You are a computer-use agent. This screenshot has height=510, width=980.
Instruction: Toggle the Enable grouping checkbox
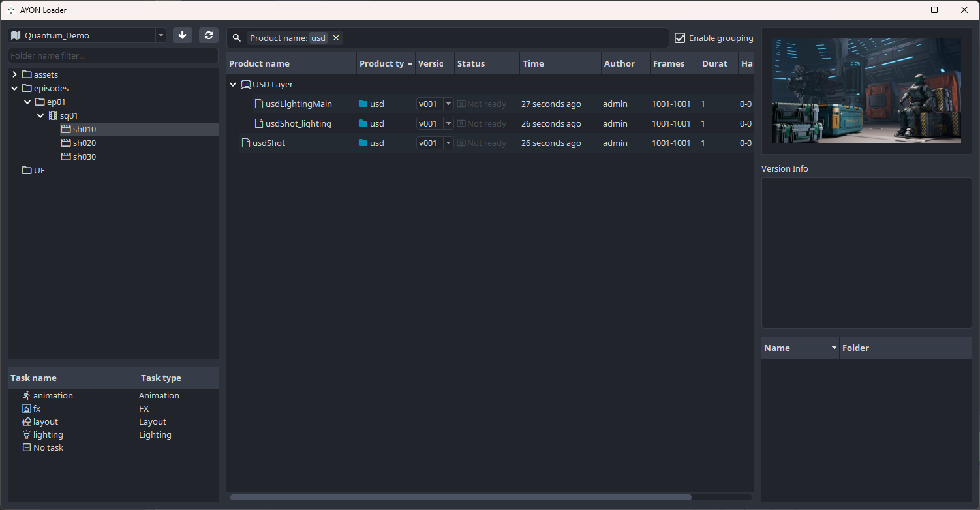pyautogui.click(x=680, y=38)
